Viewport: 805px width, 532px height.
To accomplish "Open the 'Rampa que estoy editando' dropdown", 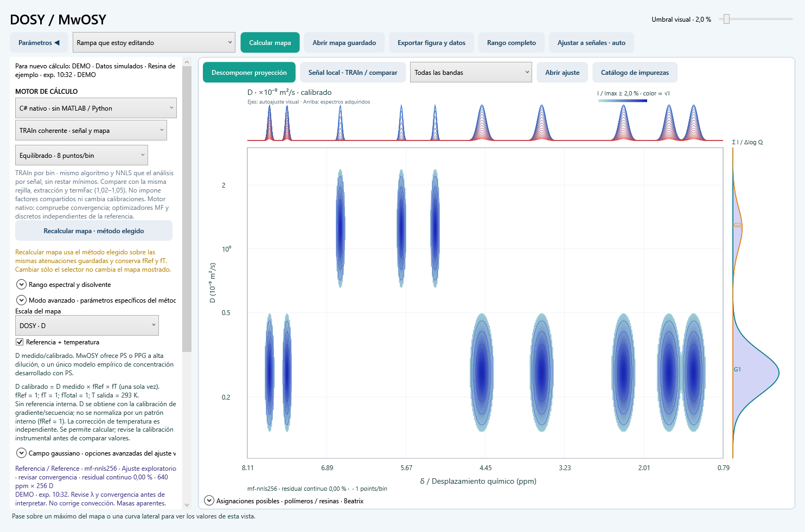I will click(154, 43).
